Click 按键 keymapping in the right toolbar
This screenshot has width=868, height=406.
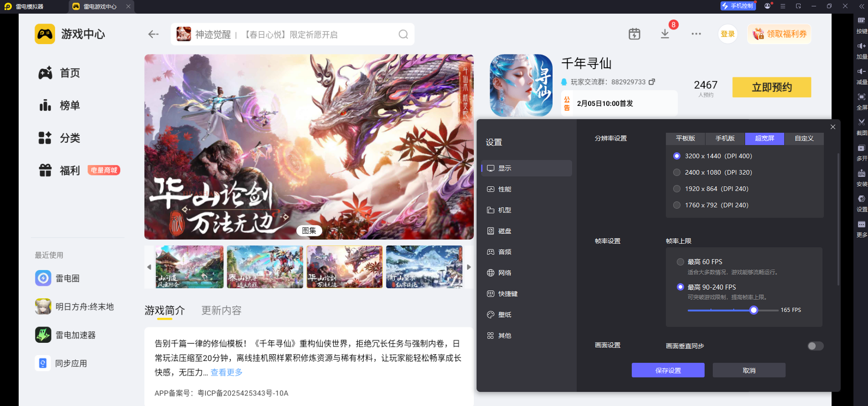[x=862, y=25]
